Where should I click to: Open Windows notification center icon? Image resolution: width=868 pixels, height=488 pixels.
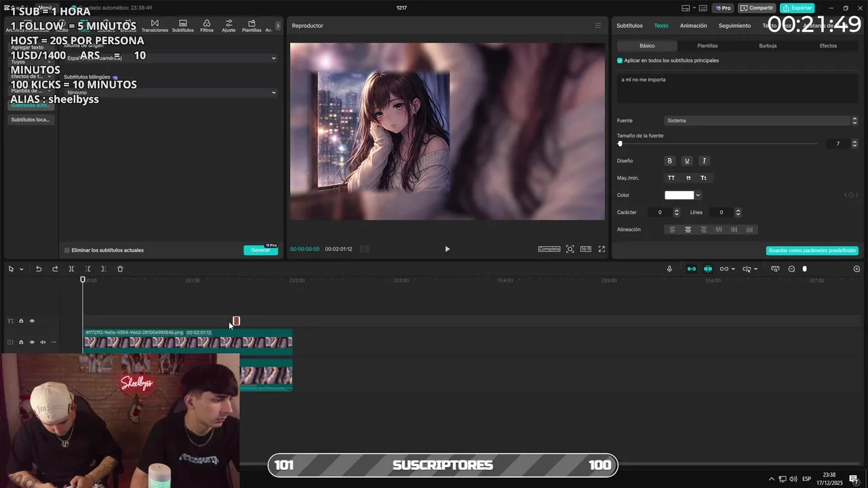[853, 479]
